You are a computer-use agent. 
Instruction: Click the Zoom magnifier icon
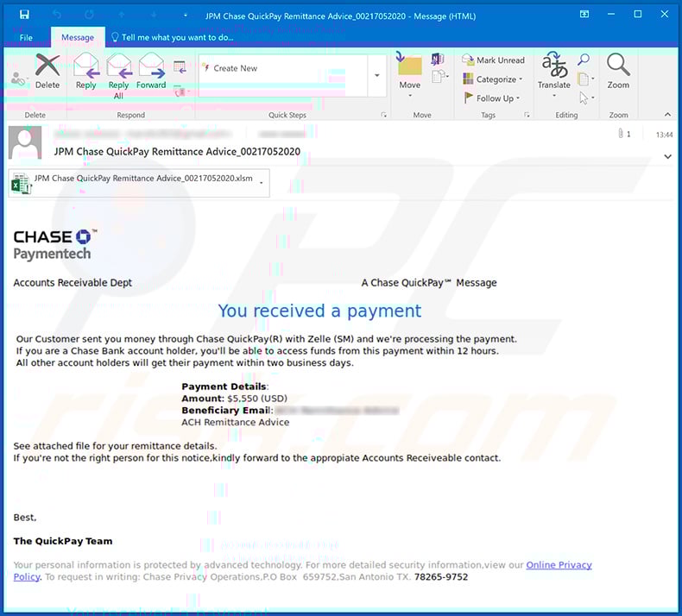tap(618, 65)
